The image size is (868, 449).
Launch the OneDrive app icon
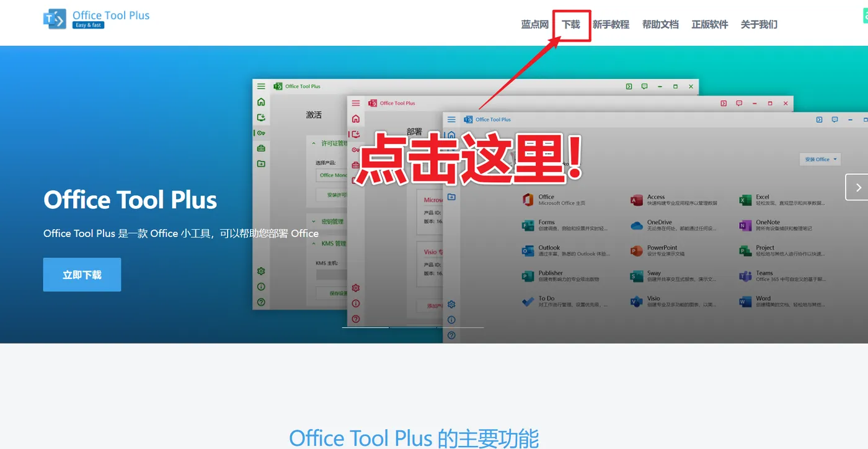click(637, 225)
